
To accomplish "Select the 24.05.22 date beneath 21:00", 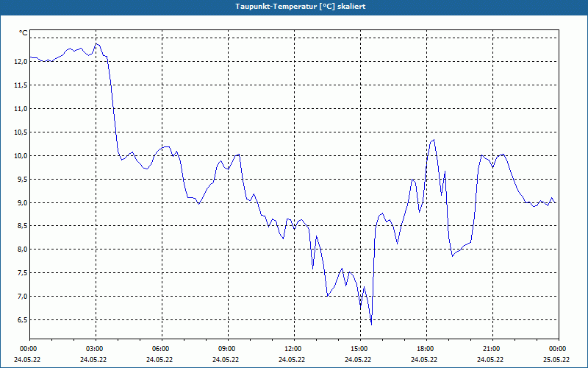I will 490,360.
